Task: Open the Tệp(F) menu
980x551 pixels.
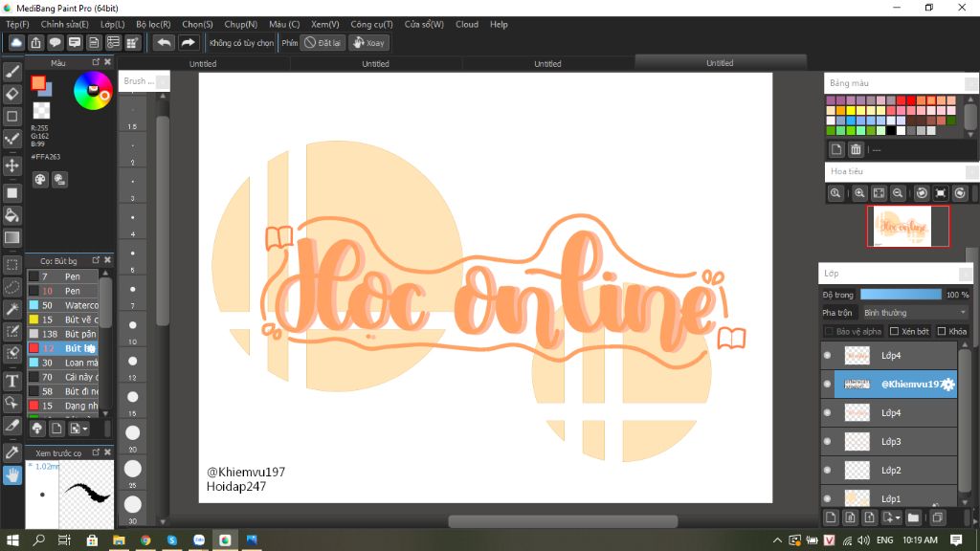Action: click(17, 24)
